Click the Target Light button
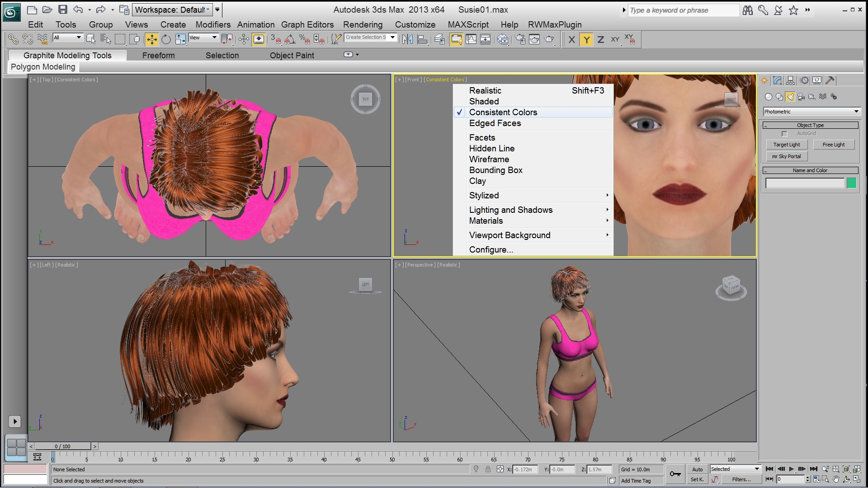 tap(786, 145)
